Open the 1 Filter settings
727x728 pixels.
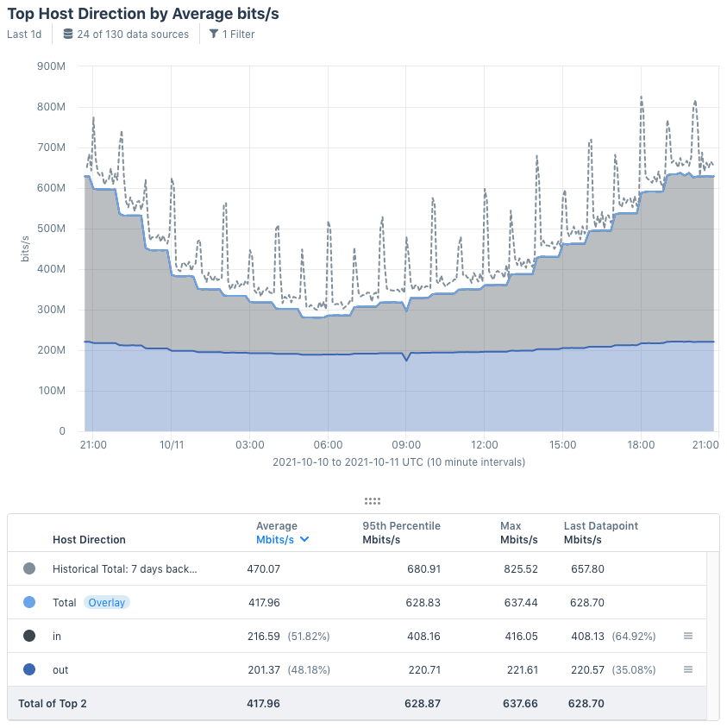[x=231, y=35]
